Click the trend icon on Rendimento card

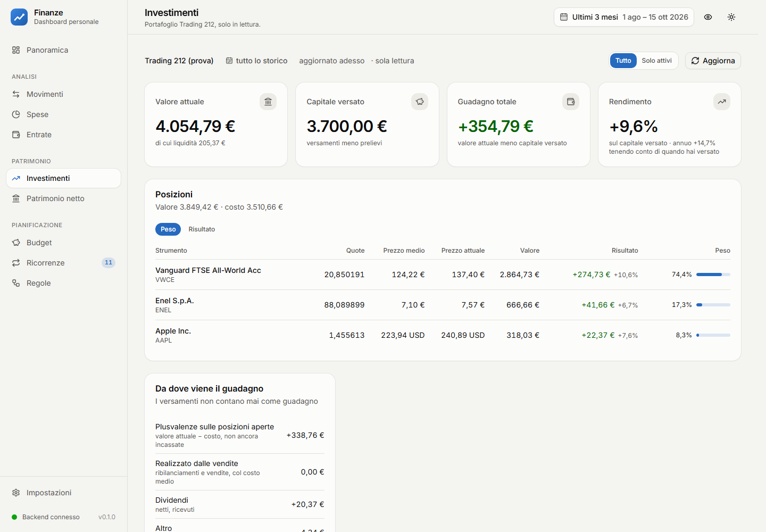[722, 102]
